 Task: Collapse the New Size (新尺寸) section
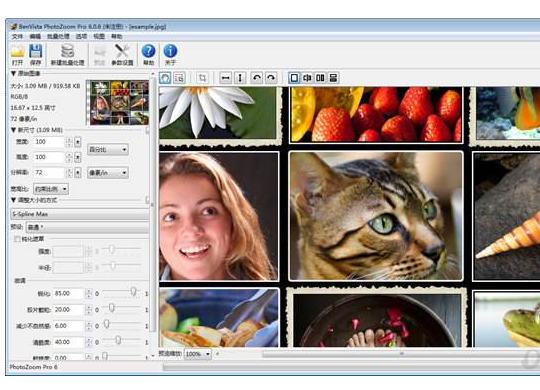[13, 130]
